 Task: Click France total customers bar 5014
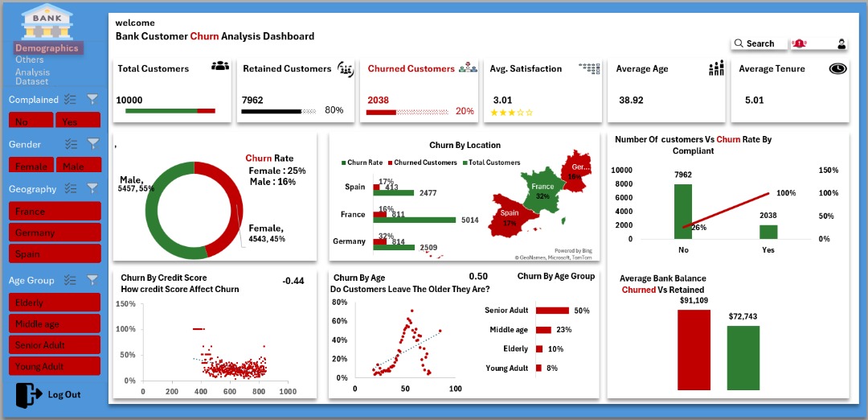[x=414, y=220]
